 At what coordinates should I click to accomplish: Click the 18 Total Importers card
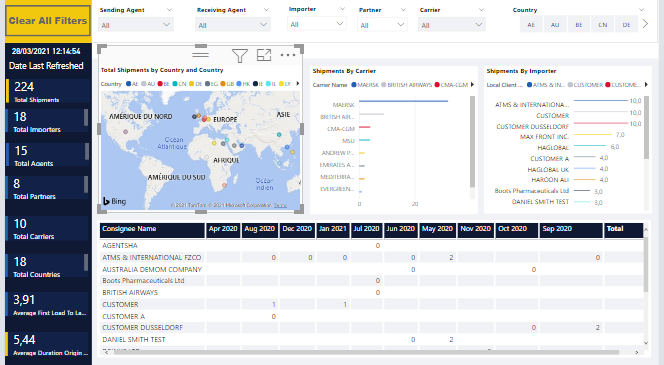(x=47, y=121)
